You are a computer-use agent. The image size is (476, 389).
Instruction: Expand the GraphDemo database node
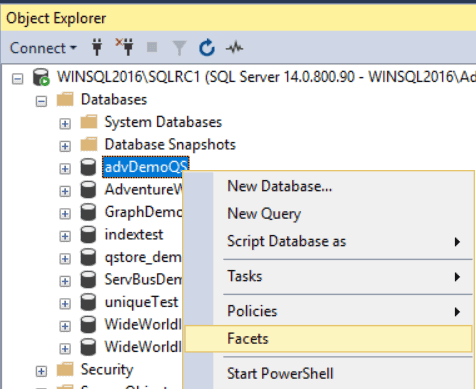point(65,214)
